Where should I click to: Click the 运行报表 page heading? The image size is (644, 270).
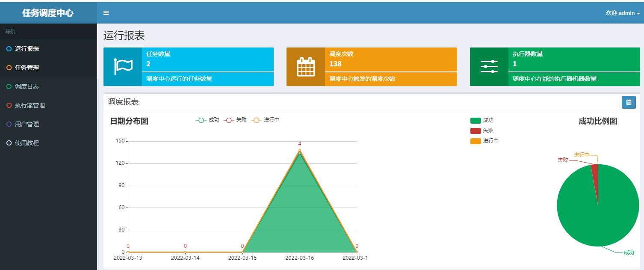click(124, 36)
